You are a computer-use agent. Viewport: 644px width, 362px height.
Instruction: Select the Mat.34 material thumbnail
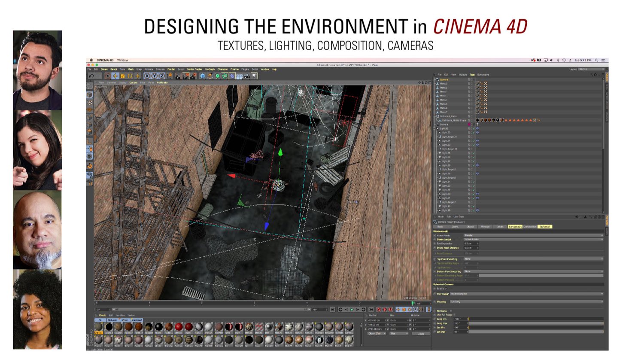98,328
